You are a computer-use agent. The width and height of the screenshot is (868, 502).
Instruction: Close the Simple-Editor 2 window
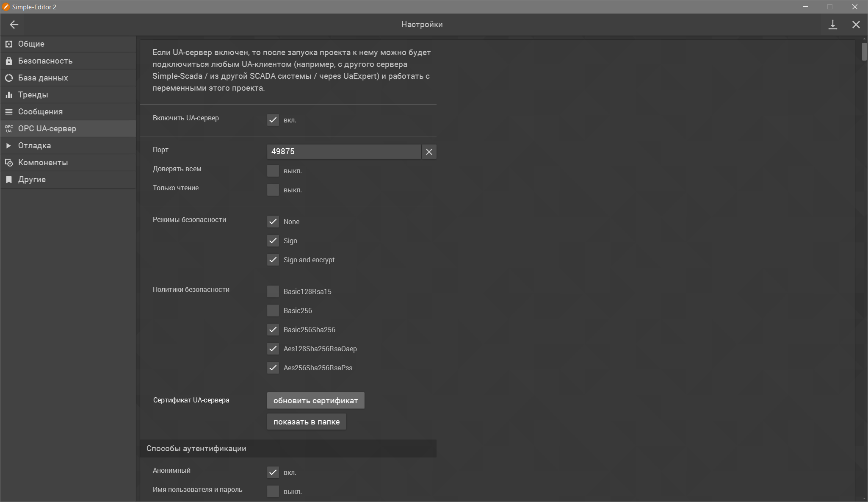[x=855, y=7]
